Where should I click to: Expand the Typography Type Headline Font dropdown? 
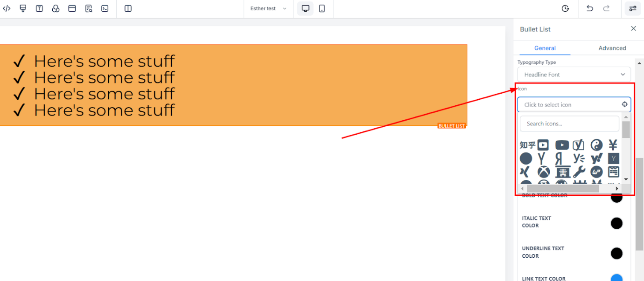pos(574,75)
